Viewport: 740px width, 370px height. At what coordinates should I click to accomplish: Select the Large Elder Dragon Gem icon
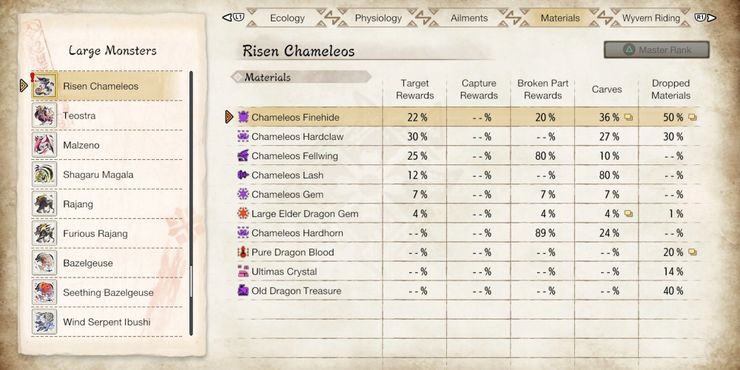pos(243,213)
